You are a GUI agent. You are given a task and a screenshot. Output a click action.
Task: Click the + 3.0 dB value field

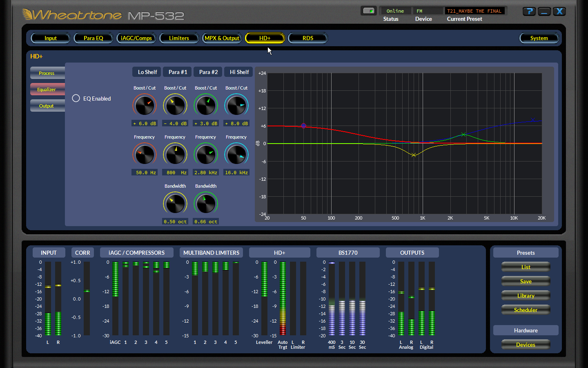pos(206,123)
